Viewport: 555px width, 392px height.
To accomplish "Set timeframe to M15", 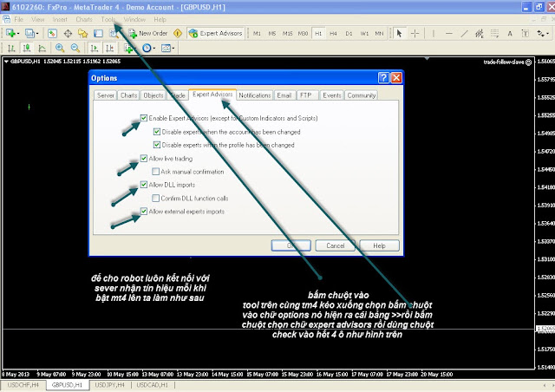I will (x=287, y=33).
